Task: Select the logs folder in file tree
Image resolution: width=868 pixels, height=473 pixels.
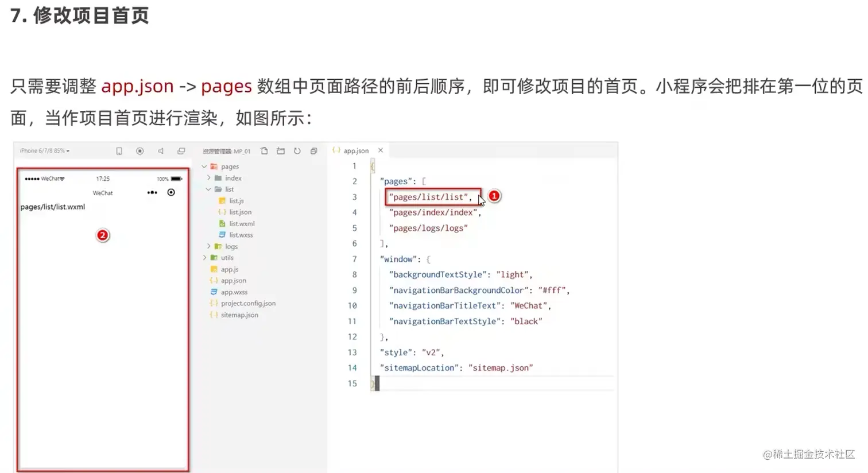Action: (x=231, y=246)
